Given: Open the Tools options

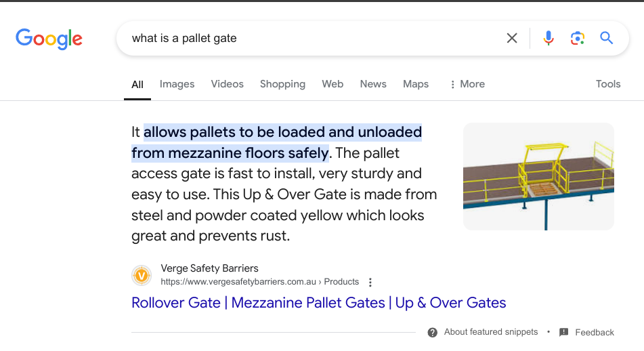Looking at the screenshot, I should click(607, 84).
